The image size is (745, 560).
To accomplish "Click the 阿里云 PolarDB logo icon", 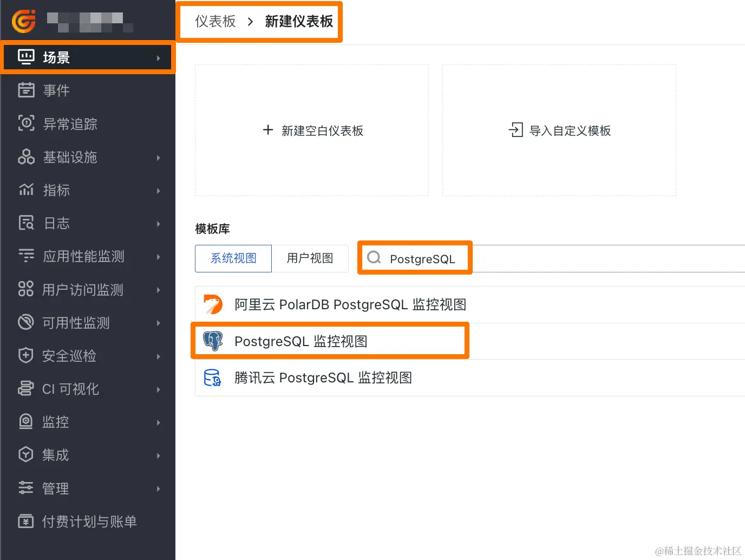I will 213,304.
